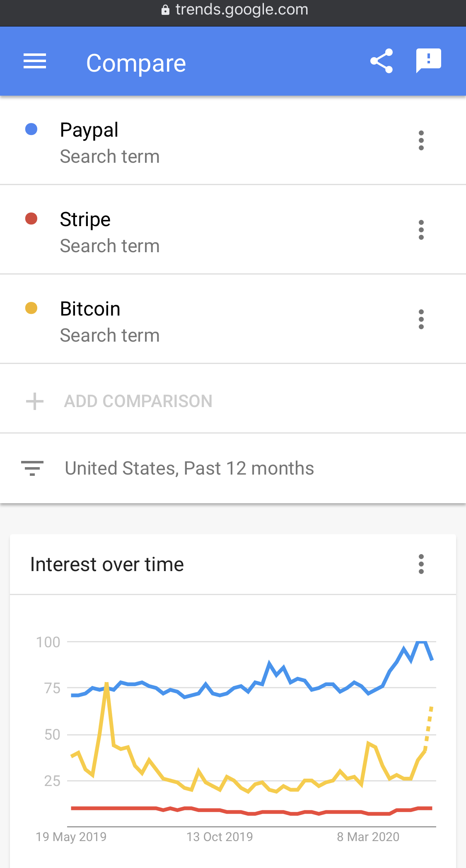Click the filter icon beside United States
The image size is (466, 868).
pos(32,468)
